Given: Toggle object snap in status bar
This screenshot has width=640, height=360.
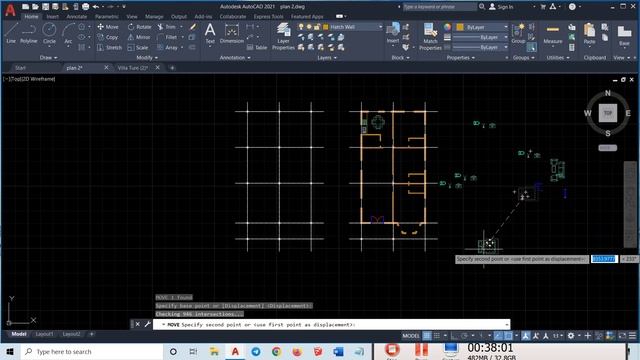Looking at the screenshot, I should pos(509,336).
